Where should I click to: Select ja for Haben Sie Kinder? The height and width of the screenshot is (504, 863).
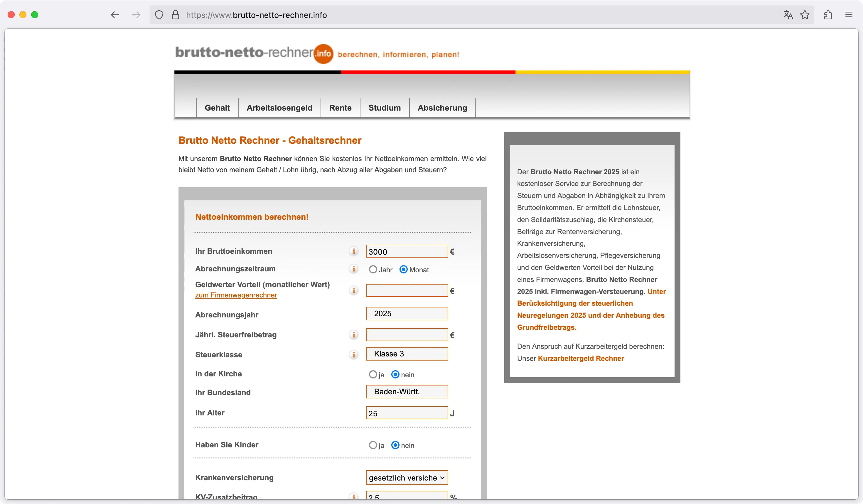pyautogui.click(x=373, y=445)
